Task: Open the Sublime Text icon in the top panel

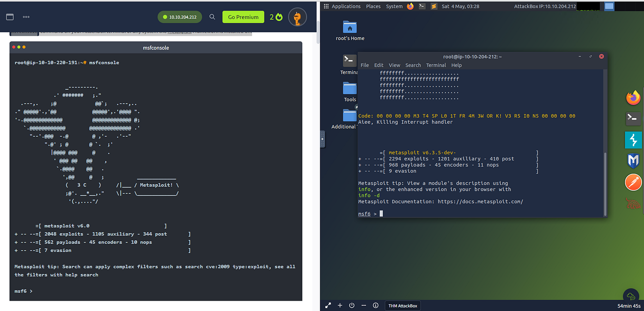Action: click(433, 6)
